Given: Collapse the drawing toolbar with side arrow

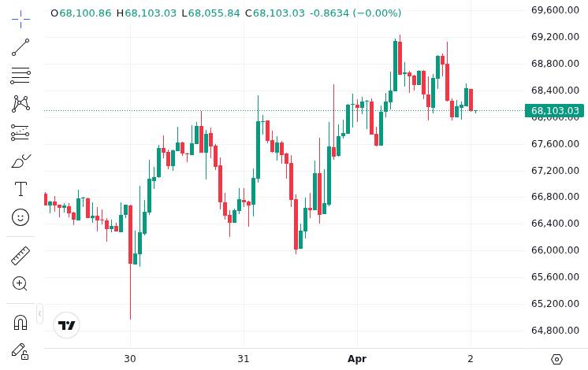Looking at the screenshot, I should click(39, 313).
